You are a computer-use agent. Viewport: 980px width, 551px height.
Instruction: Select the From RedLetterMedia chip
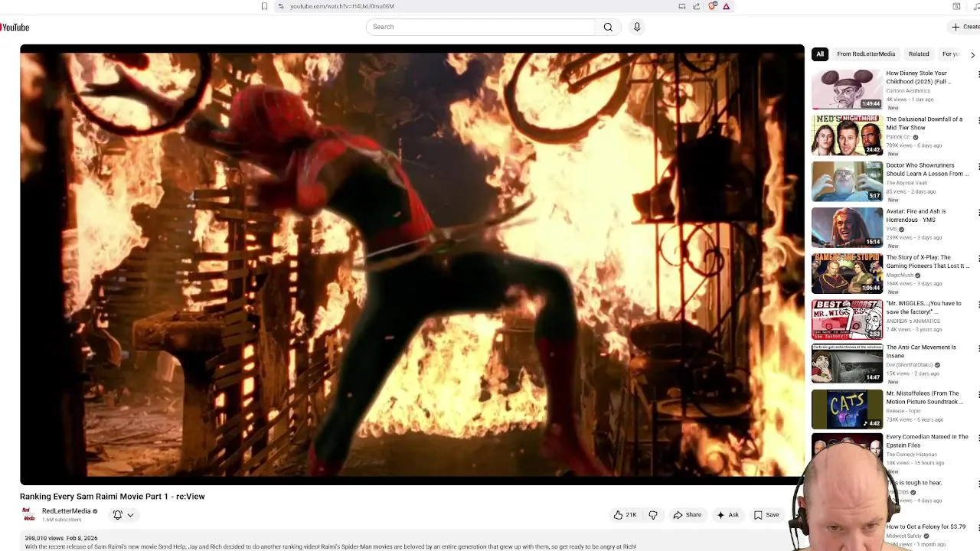(x=866, y=54)
